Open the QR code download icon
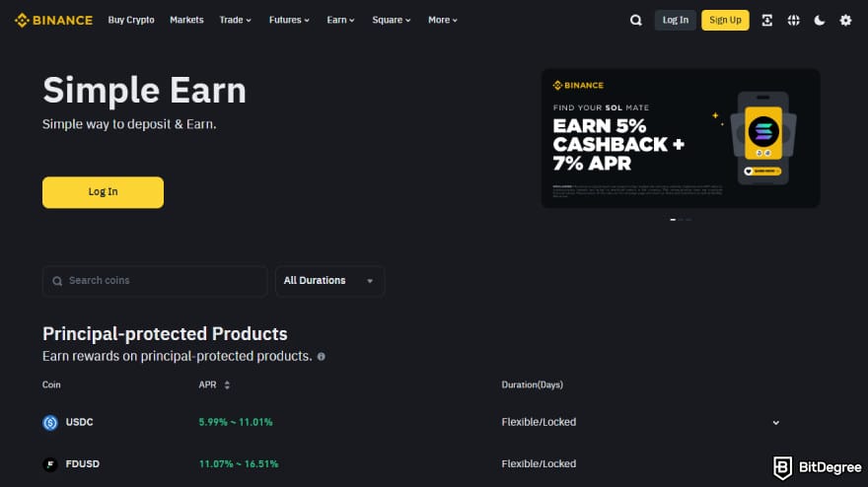 coord(766,21)
